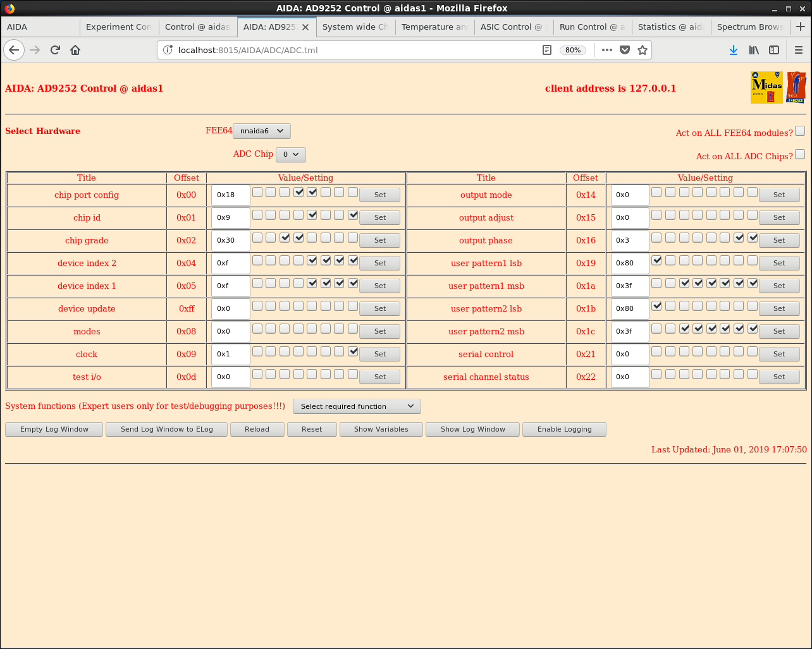Toggle the first bit checkbox for chip port config
812x649 pixels.
click(257, 192)
